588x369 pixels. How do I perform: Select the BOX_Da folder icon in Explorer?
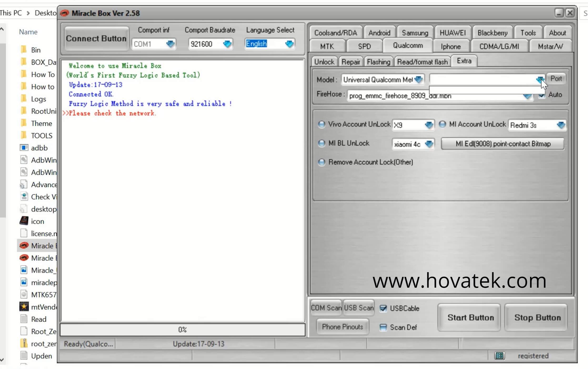pyautogui.click(x=24, y=62)
